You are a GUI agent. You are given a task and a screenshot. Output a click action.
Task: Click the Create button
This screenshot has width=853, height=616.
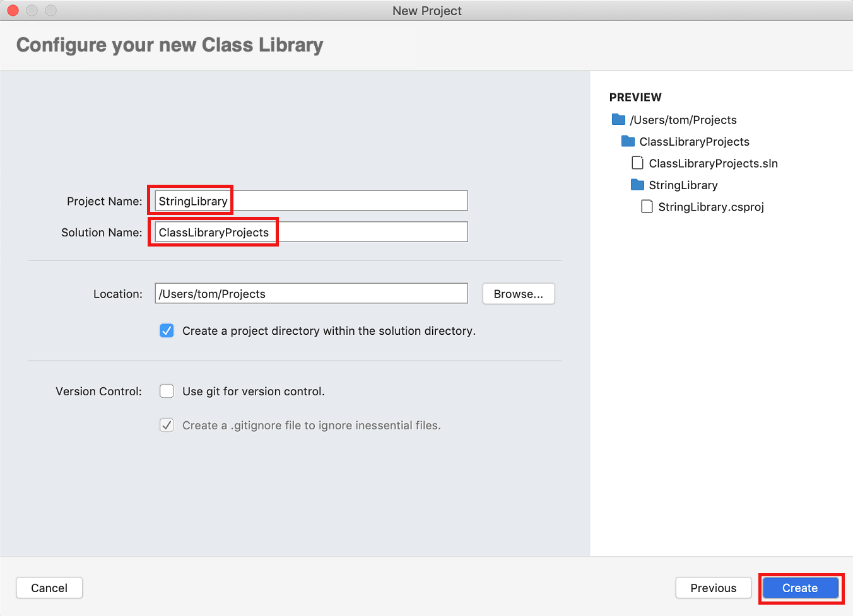[799, 588]
